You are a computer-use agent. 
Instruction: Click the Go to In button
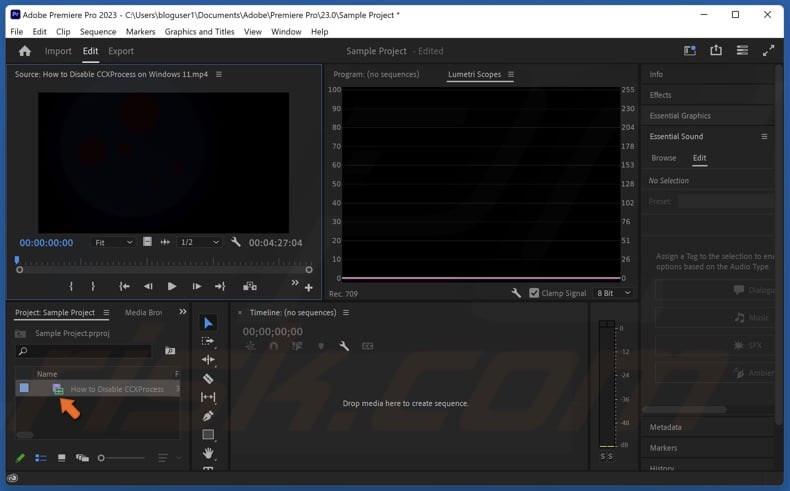point(124,286)
